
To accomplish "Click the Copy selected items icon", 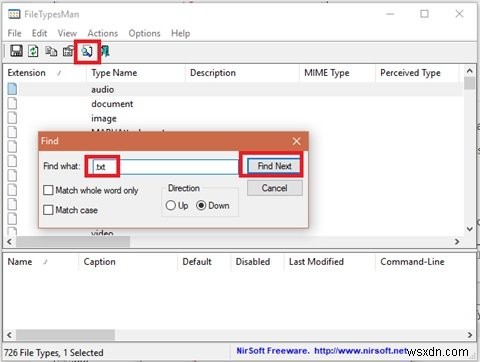I will pyautogui.click(x=51, y=51).
